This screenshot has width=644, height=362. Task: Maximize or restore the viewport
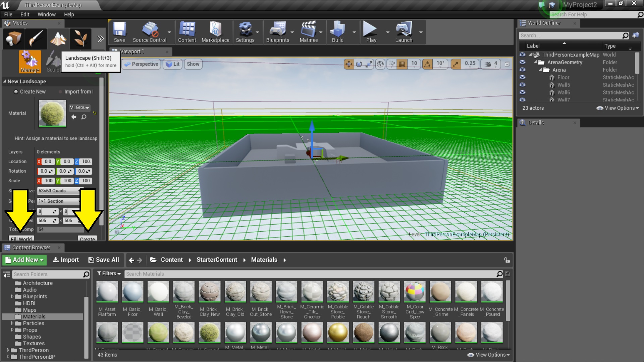[507, 64]
